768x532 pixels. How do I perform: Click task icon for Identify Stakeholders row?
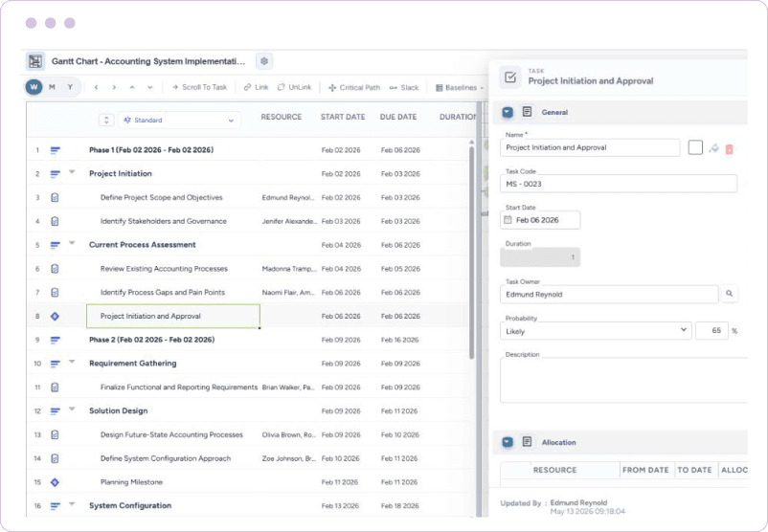[x=55, y=221]
